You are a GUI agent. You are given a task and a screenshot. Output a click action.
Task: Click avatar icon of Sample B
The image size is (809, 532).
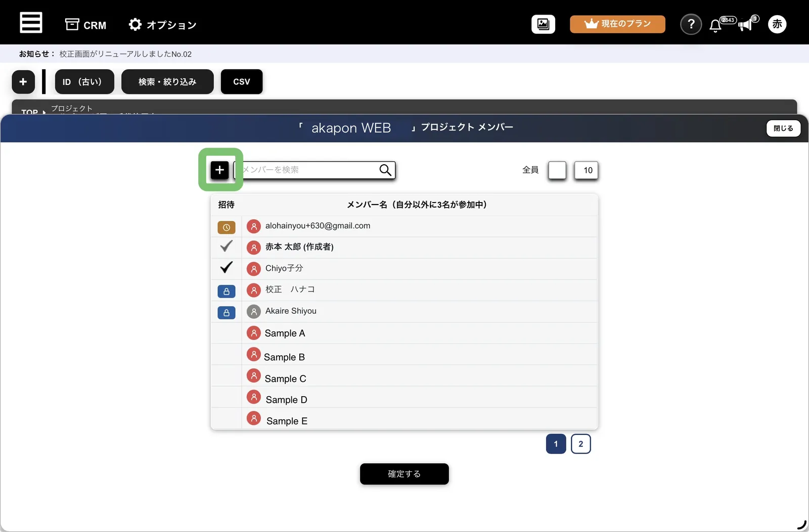254,354
